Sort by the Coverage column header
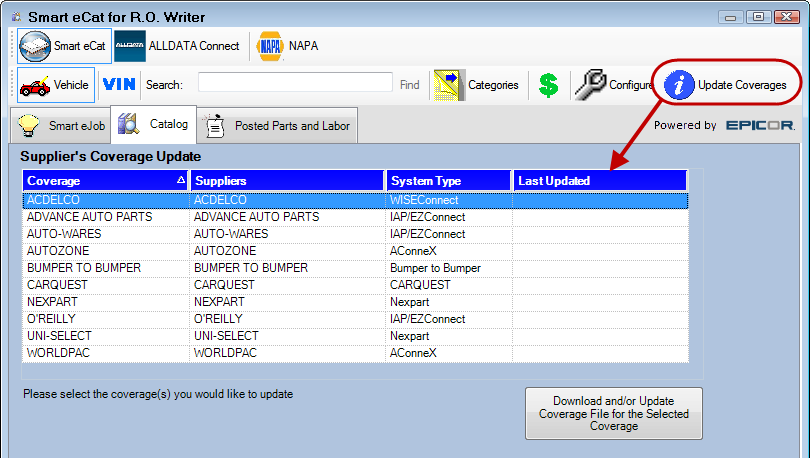The height and width of the screenshot is (458, 810). click(x=105, y=181)
